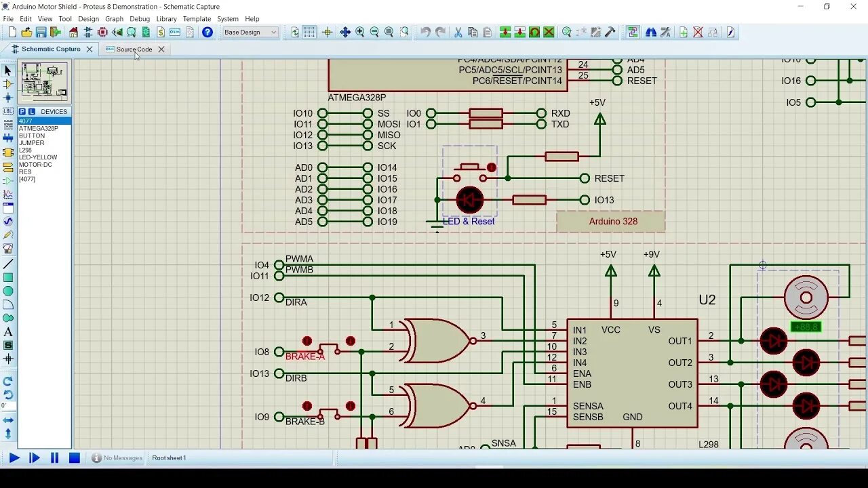
Task: Click the pan/center view arrows icon
Action: [345, 33]
